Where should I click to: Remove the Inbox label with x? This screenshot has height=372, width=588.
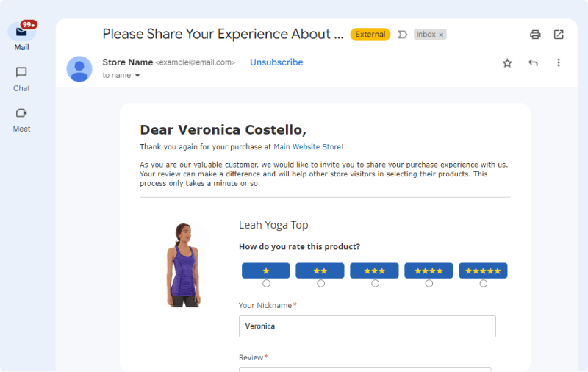[x=441, y=35]
